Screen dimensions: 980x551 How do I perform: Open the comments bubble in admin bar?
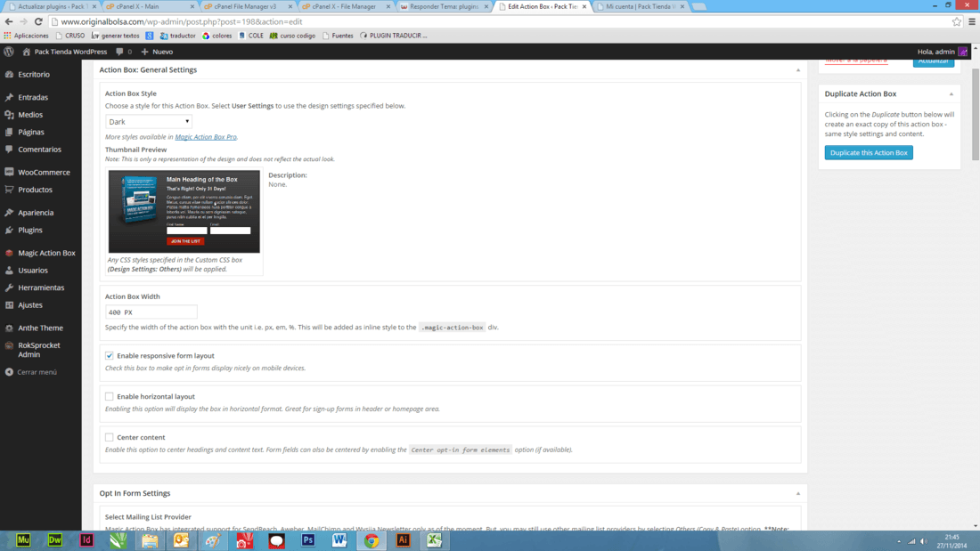point(124,52)
